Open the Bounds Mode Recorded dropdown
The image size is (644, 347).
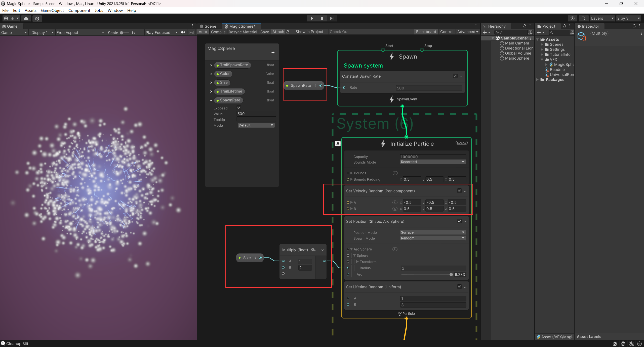[x=433, y=162]
